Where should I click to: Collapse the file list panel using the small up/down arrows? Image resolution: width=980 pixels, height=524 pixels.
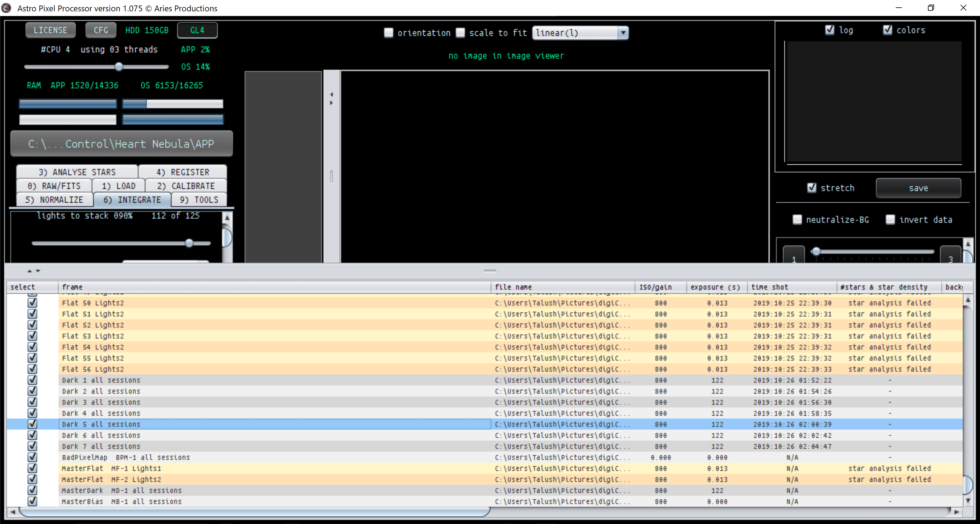tap(33, 271)
